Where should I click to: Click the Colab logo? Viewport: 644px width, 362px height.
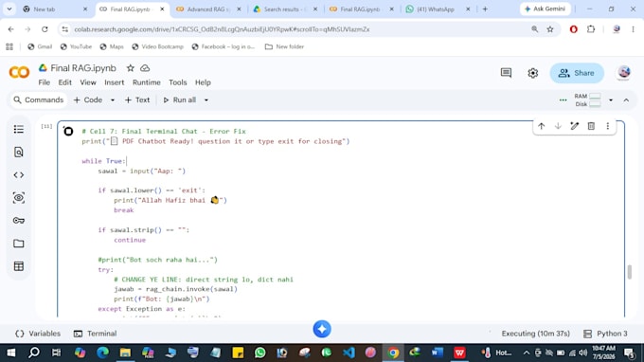[19, 72]
